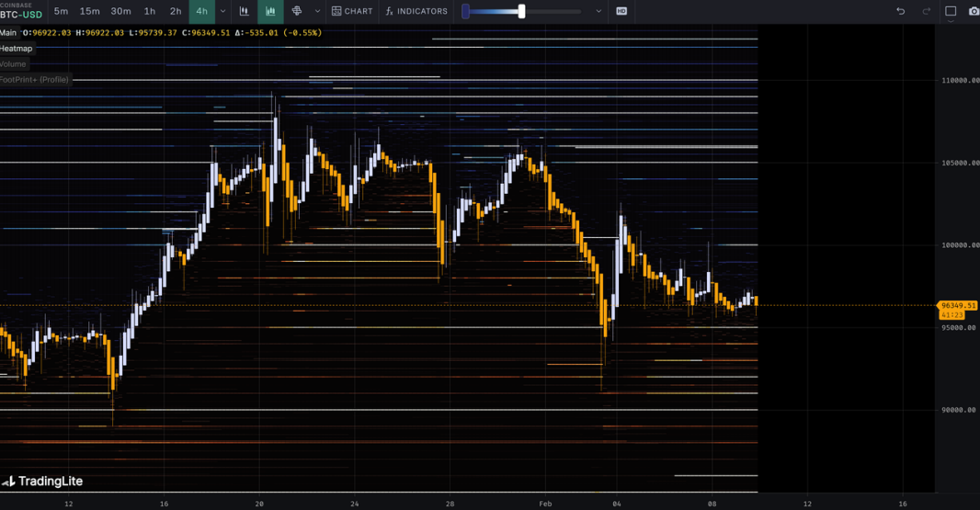The width and height of the screenshot is (980, 510).
Task: Open the BTC-USD symbol selector
Action: [x=20, y=14]
